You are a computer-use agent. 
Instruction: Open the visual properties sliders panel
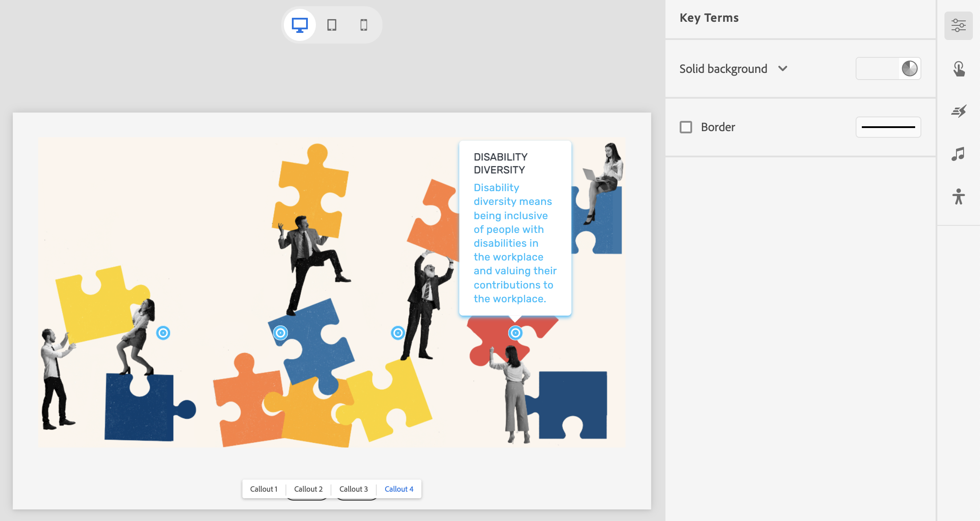point(958,26)
